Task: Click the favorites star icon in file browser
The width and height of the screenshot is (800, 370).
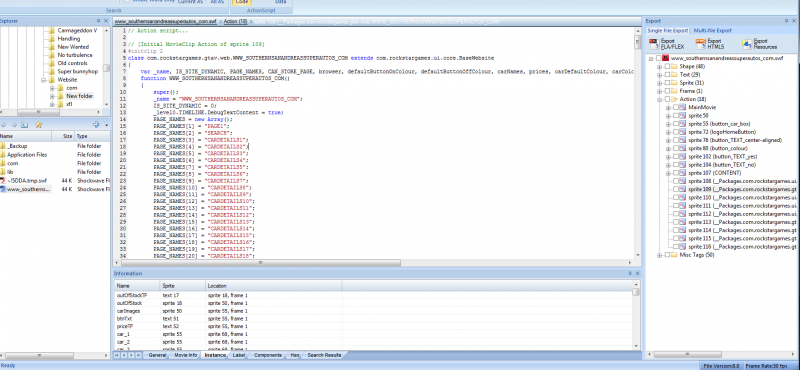Action: coord(39,125)
